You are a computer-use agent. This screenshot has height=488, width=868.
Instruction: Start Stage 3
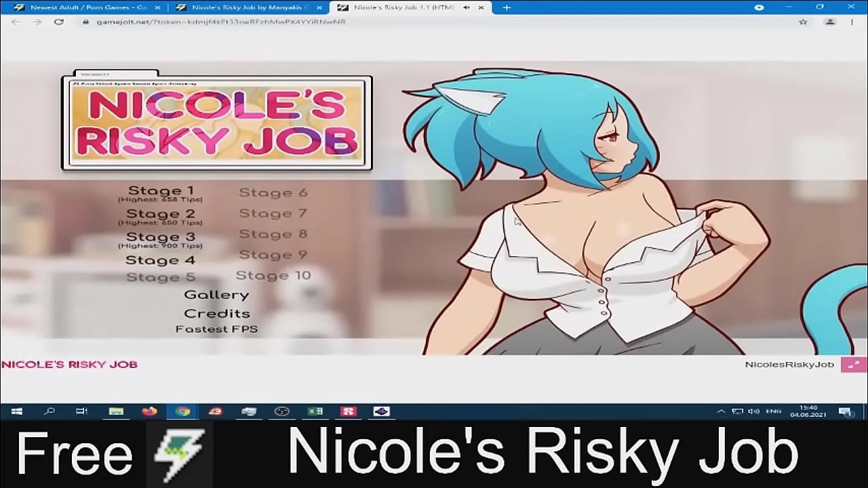[161, 237]
